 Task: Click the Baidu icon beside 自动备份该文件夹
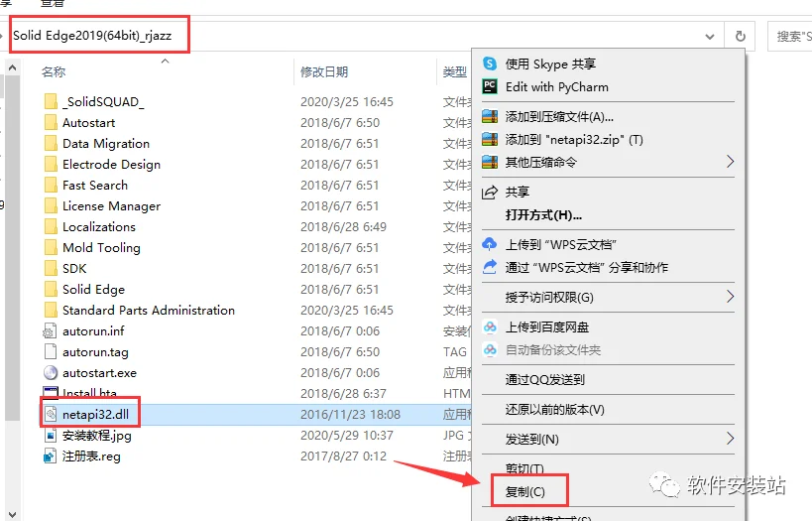coord(490,350)
